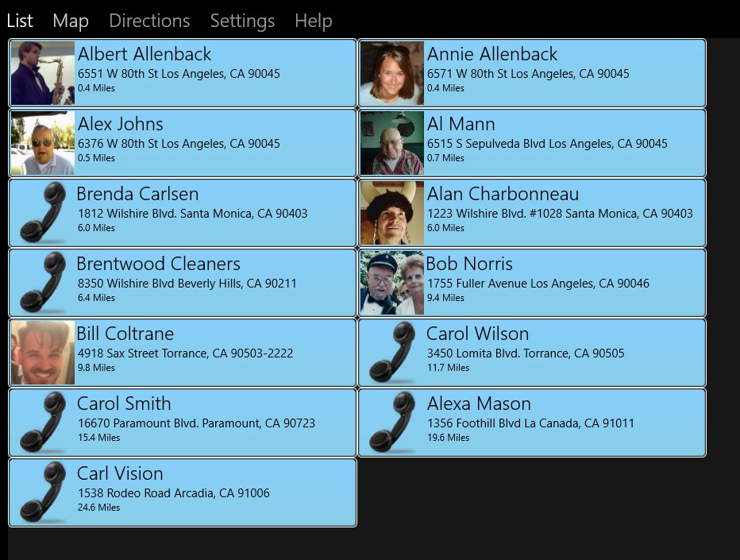This screenshot has height=560, width=740.
Task: Click the phone icon beside Carol Smith
Action: (x=43, y=423)
